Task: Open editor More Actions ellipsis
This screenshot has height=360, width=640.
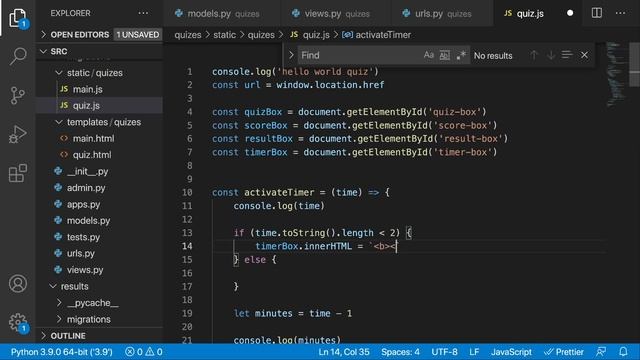Action: (620, 13)
